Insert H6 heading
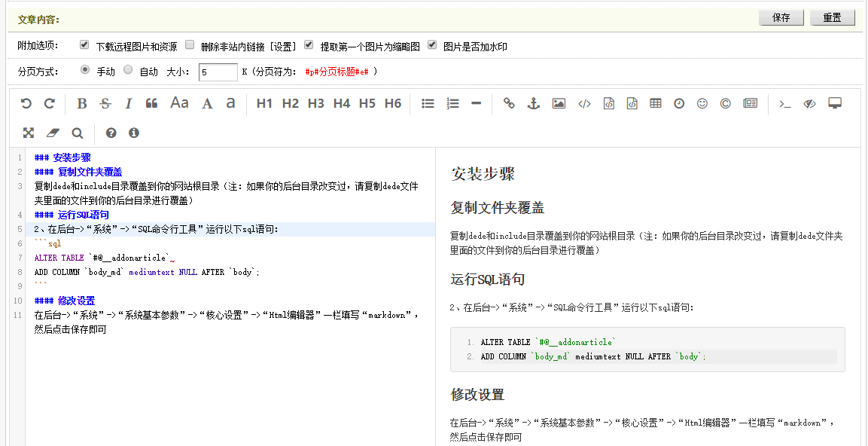This screenshot has width=868, height=446. (392, 103)
